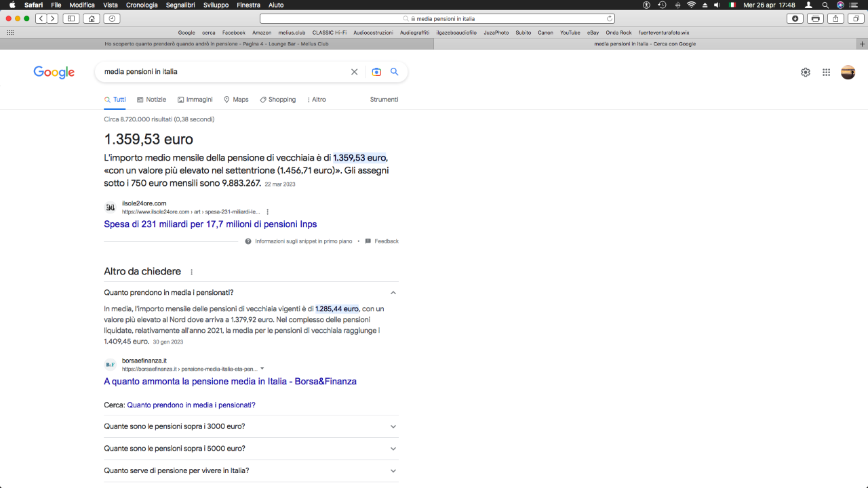Open options beside Altro da chiedere
The image size is (868, 488).
[191, 272]
